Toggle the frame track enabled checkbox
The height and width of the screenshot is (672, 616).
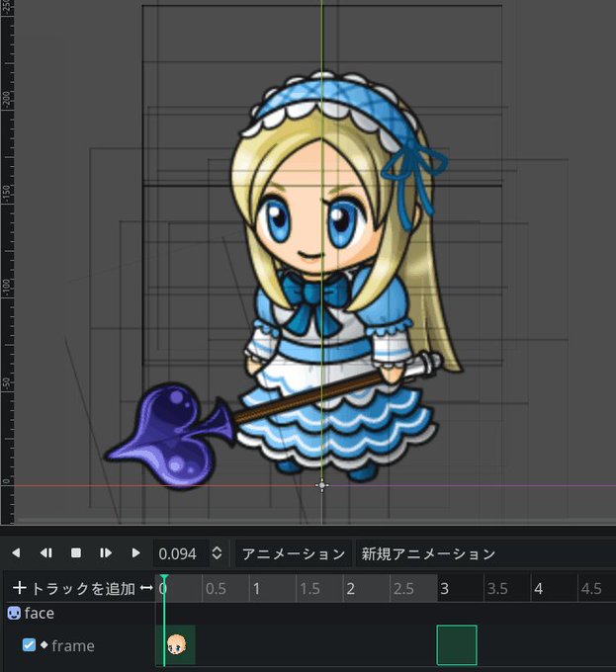point(29,645)
